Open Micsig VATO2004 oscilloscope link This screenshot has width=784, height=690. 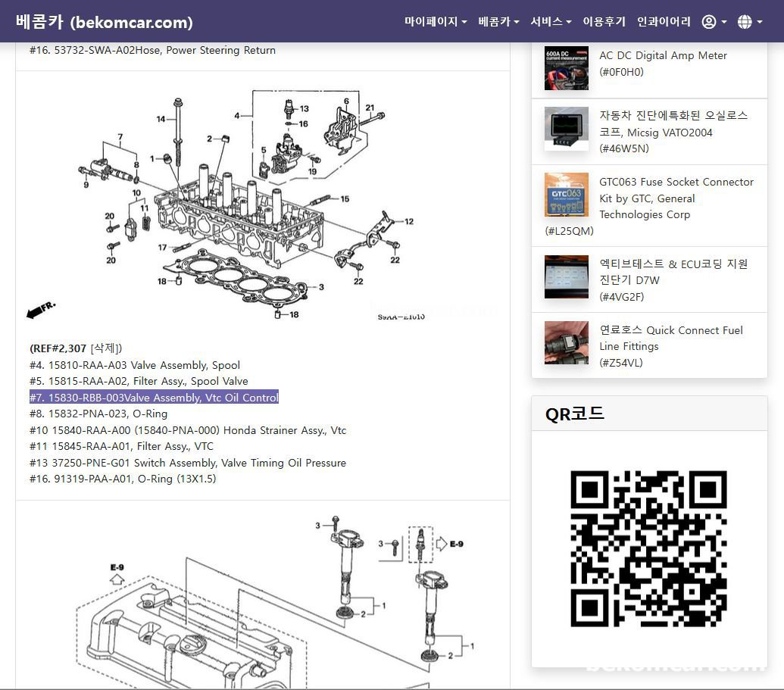pos(673,132)
